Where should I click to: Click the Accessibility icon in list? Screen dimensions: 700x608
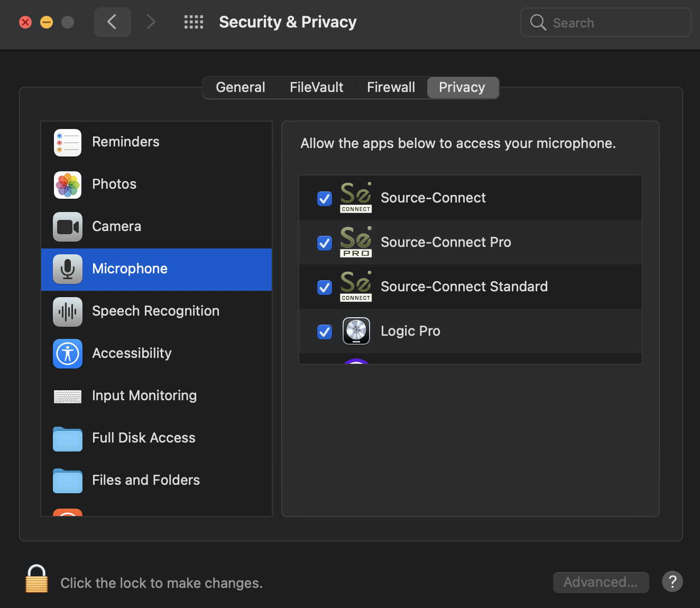(68, 354)
